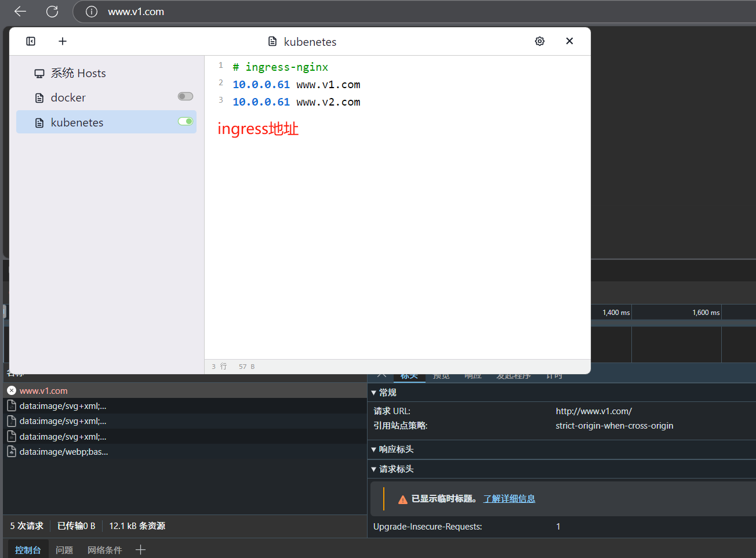This screenshot has width=756, height=558.
Task: Collapse the hosts sidebar panel icon
Action: (31, 41)
